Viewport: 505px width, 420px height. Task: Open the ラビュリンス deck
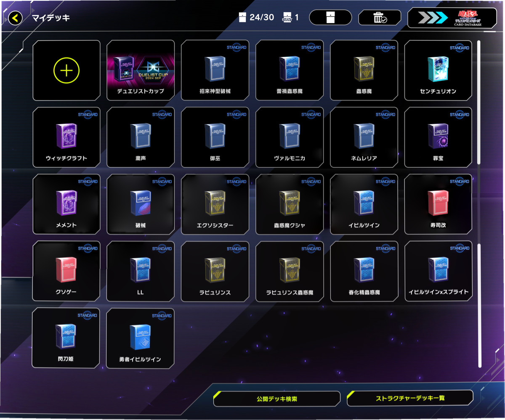[215, 271]
